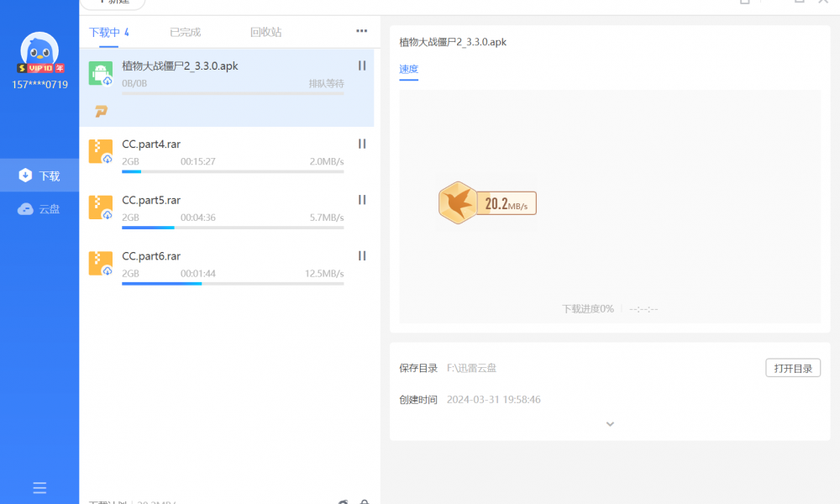Click the CC.part4.rar archive file icon
Image resolution: width=840 pixels, height=504 pixels.
101,151
